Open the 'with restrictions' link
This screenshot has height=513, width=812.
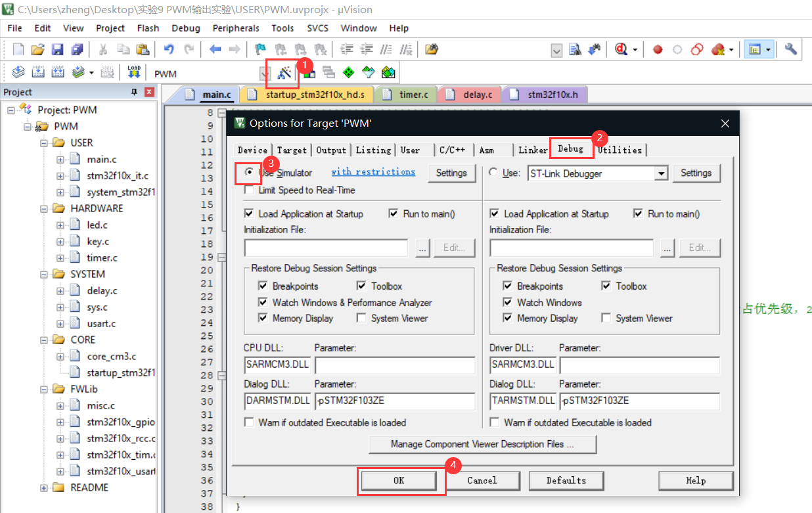(x=372, y=171)
